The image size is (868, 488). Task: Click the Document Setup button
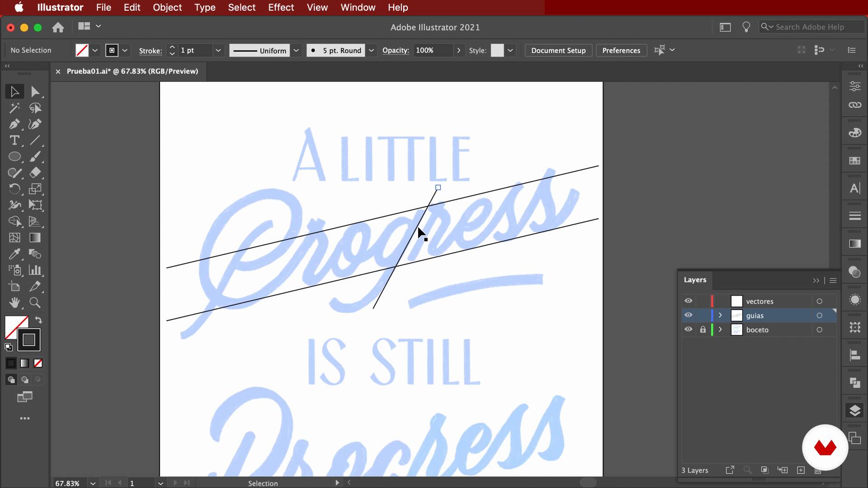(558, 51)
